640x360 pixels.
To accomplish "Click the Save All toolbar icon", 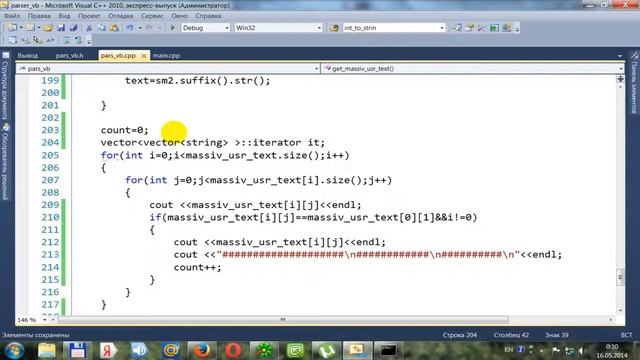I will point(73,28).
